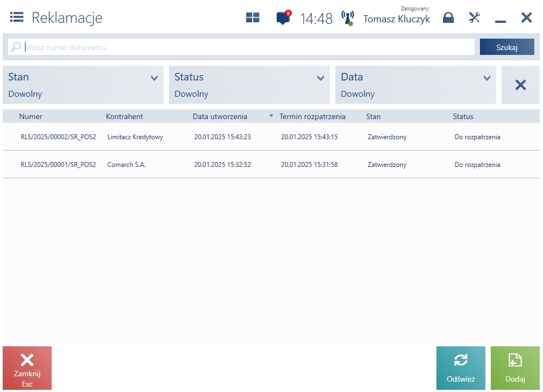Click Do rozpatrzenia in Comarch S.A. row
Screen dimensions: 543x392
coord(477,165)
